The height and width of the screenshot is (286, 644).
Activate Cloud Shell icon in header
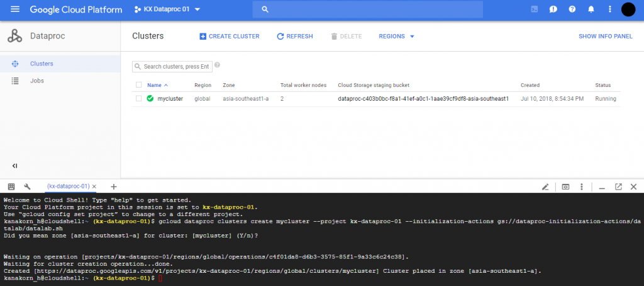[535, 9]
